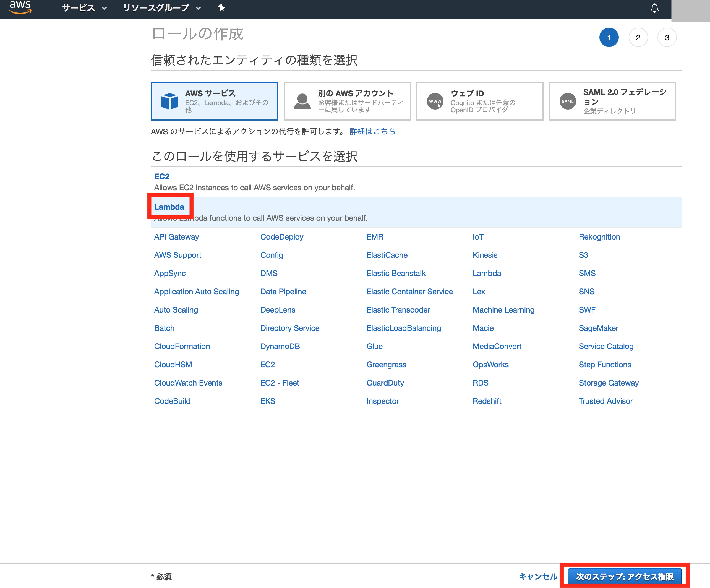Select Greengrass service
710x588 pixels.
pos(387,365)
